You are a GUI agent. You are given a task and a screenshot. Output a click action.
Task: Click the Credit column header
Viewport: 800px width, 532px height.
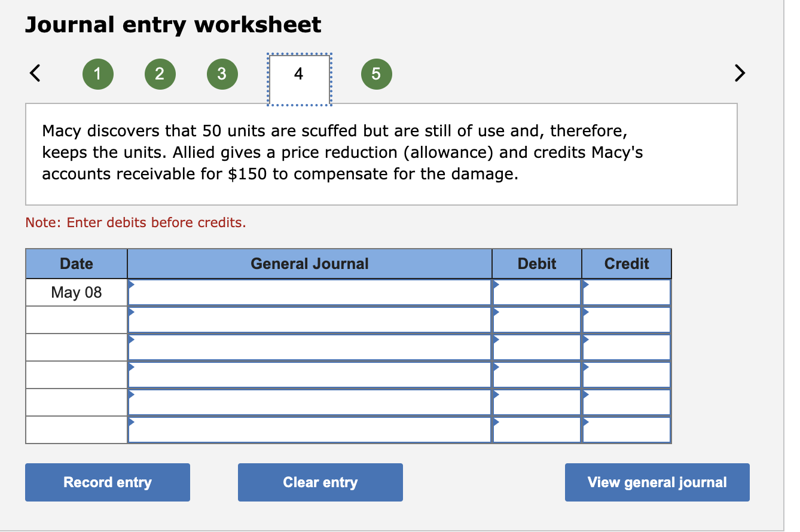point(627,264)
